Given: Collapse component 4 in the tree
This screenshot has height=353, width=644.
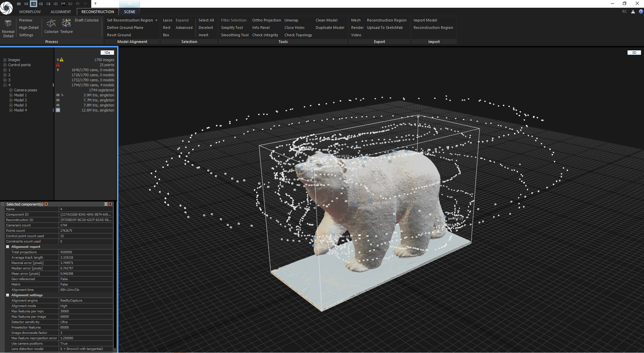Looking at the screenshot, I should click(5, 85).
